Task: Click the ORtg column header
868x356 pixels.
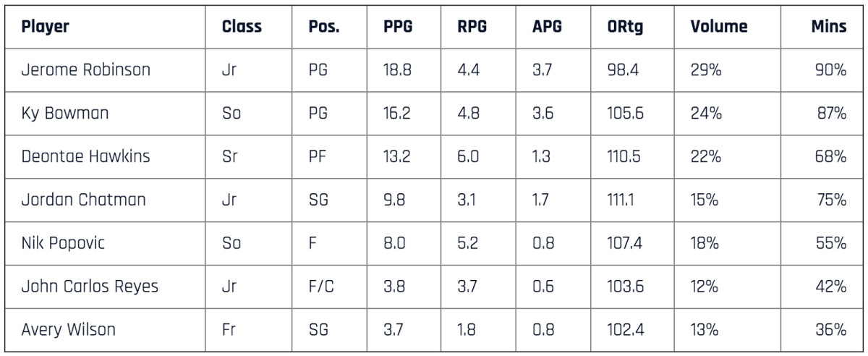Action: pyautogui.click(x=626, y=27)
